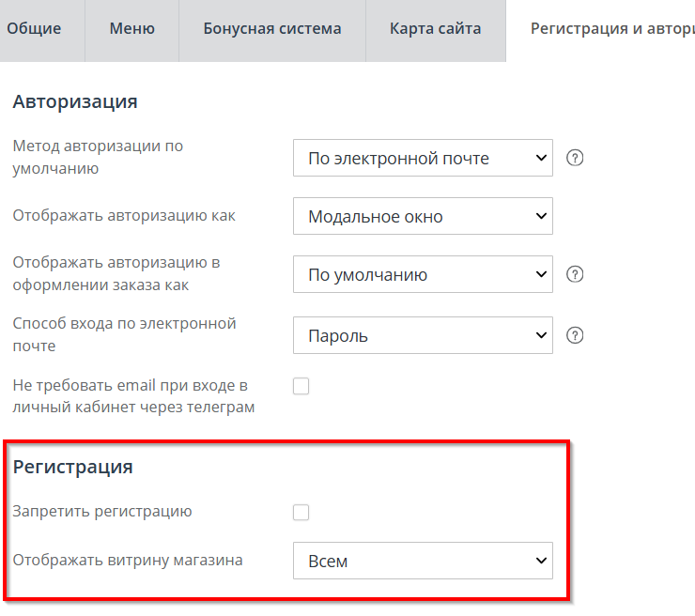Viewport: 695px width, 616px height.
Task: Open the 'Всем' storefront display dropdown
Action: [423, 561]
